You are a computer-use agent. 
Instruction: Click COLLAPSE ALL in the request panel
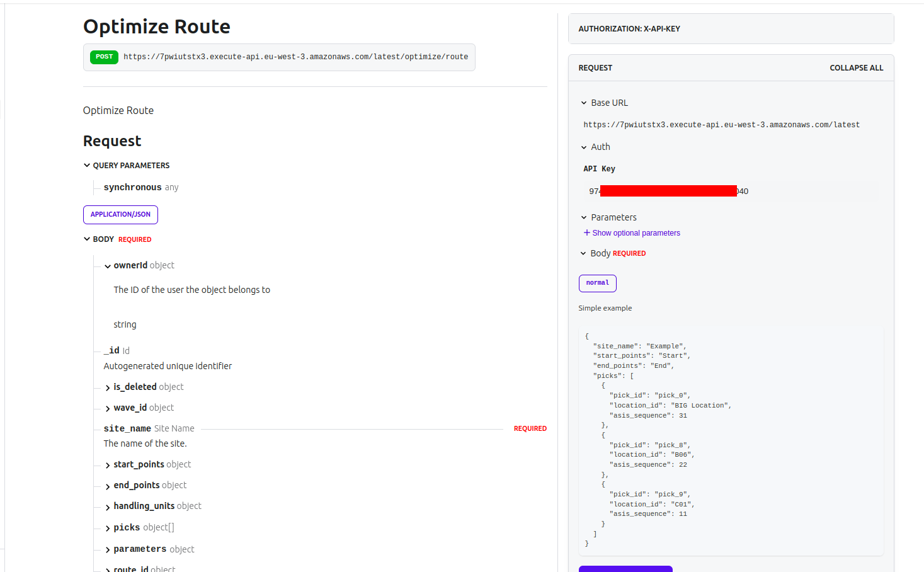856,67
